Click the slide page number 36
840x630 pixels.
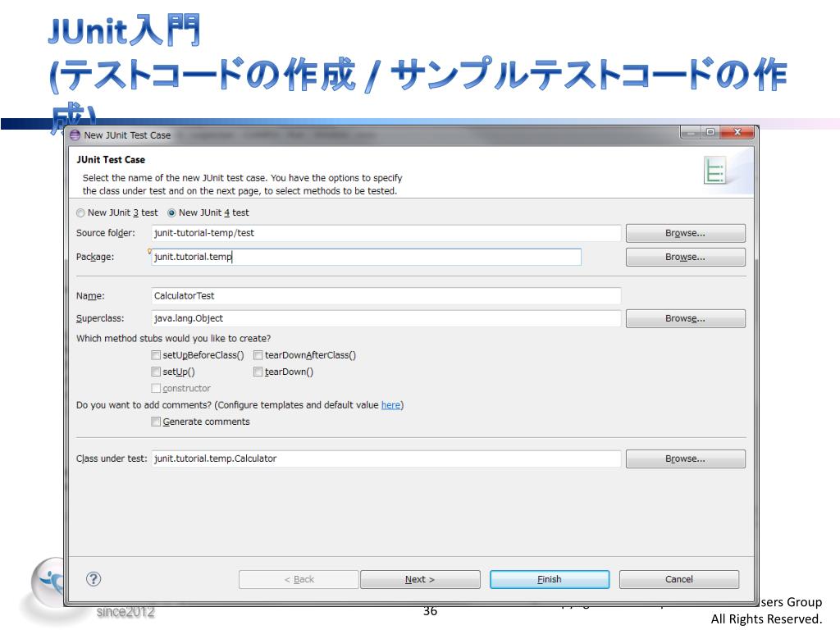(x=430, y=610)
